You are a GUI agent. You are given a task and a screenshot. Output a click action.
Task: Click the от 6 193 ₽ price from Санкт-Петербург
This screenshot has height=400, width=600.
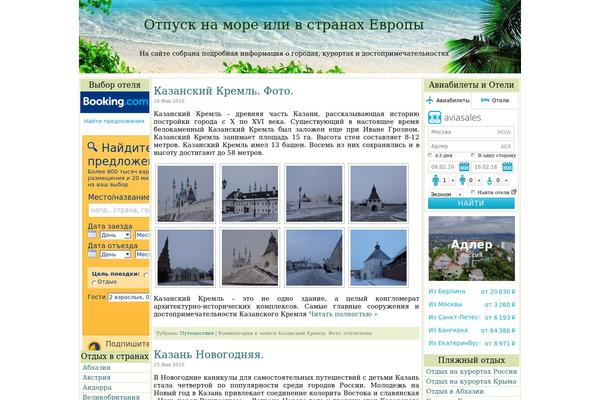point(500,317)
